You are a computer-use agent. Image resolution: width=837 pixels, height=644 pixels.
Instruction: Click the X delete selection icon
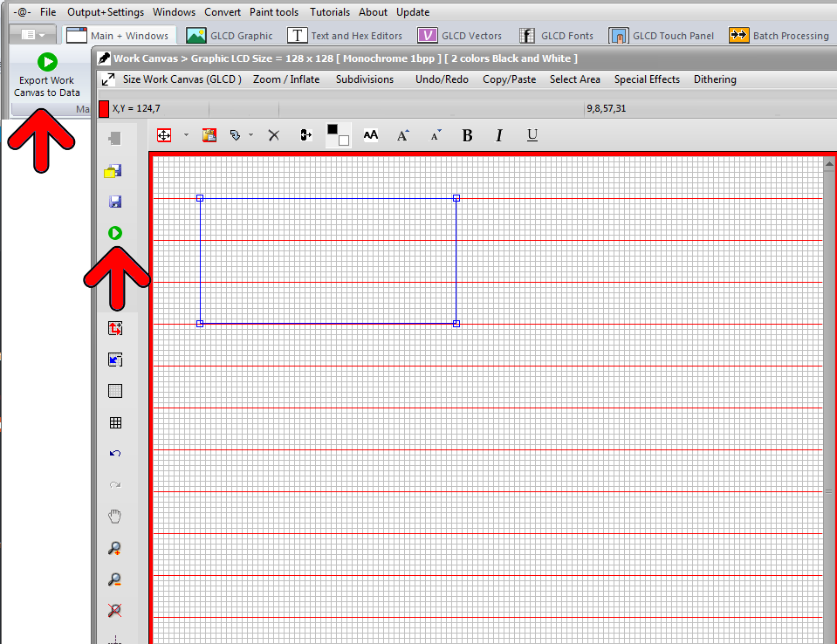coord(274,135)
